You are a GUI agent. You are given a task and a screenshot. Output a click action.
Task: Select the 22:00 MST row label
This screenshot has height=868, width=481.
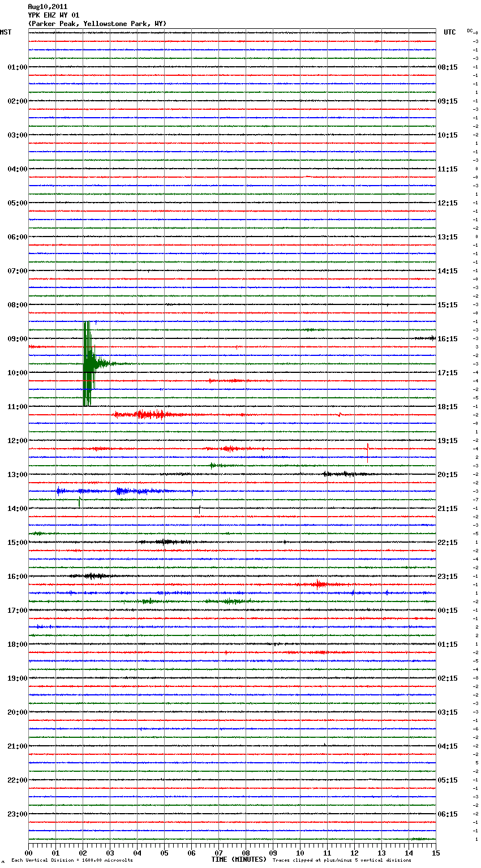coord(18,780)
